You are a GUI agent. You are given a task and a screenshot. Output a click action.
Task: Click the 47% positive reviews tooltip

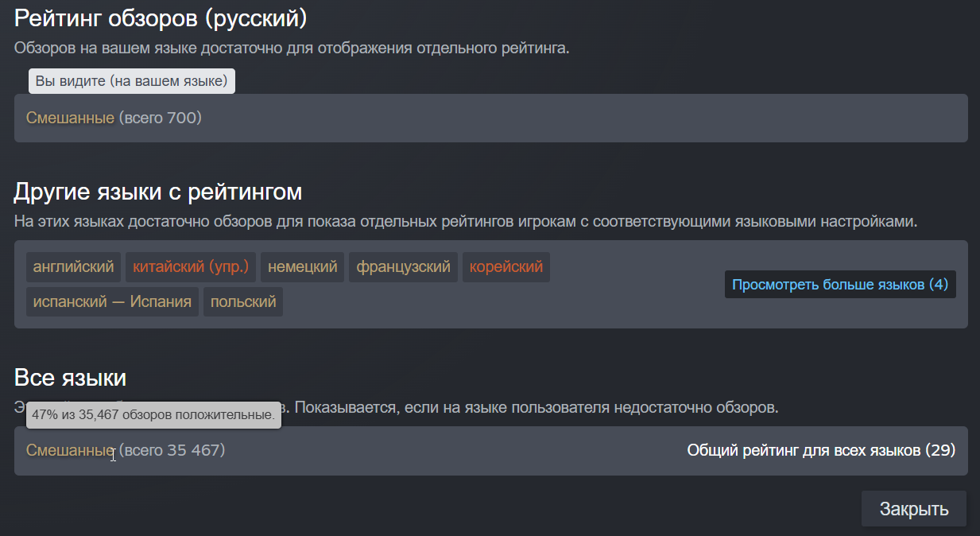tap(153, 415)
